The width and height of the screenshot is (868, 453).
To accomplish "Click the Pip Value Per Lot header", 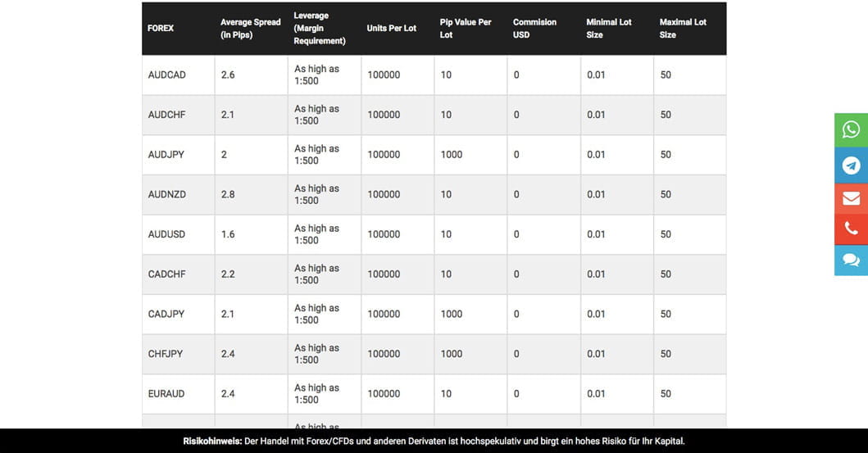I will 466,28.
